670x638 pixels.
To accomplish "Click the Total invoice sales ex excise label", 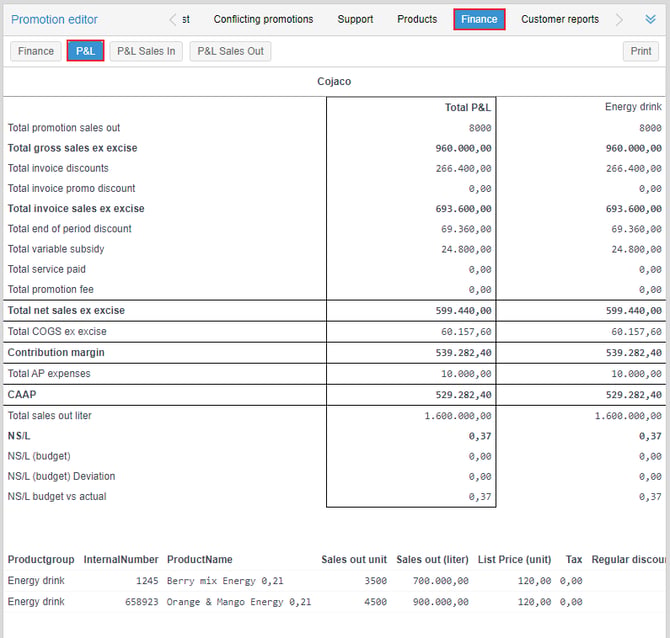I will coord(76,208).
